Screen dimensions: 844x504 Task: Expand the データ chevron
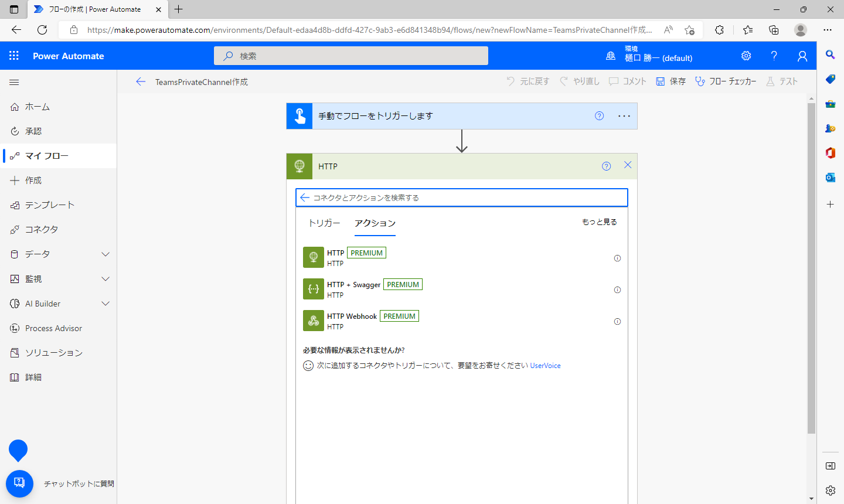105,254
